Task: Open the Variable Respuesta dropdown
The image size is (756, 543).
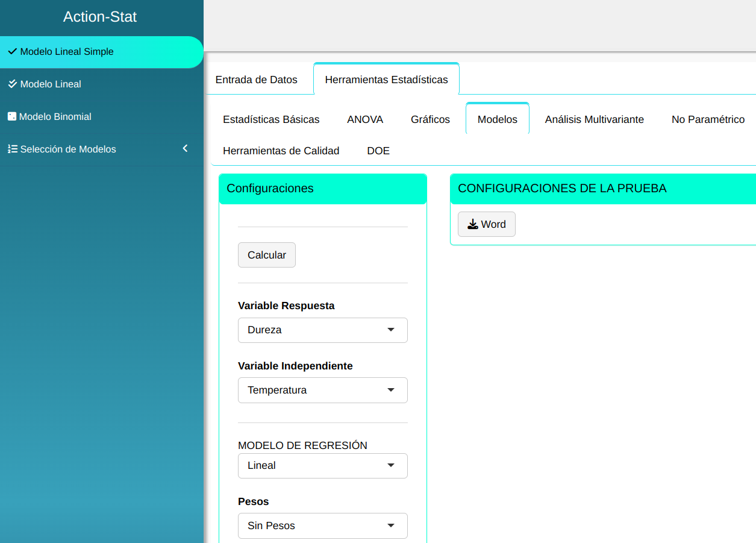Action: pos(322,330)
